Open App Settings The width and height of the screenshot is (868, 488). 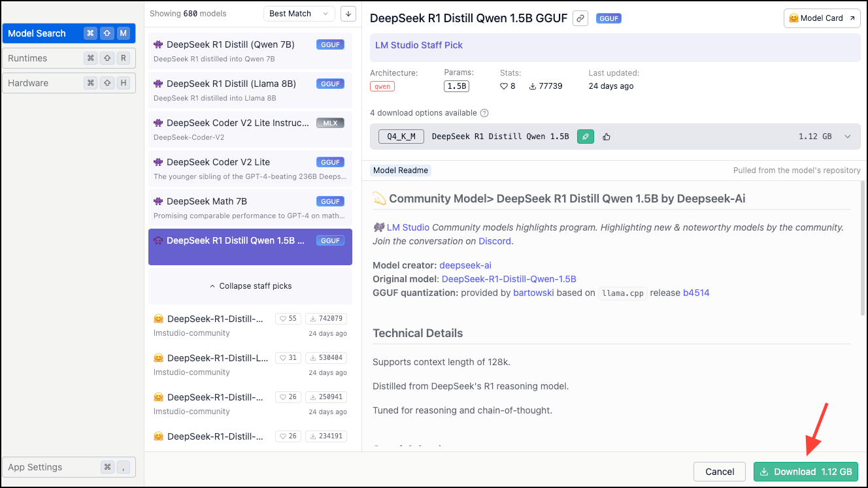click(x=69, y=467)
